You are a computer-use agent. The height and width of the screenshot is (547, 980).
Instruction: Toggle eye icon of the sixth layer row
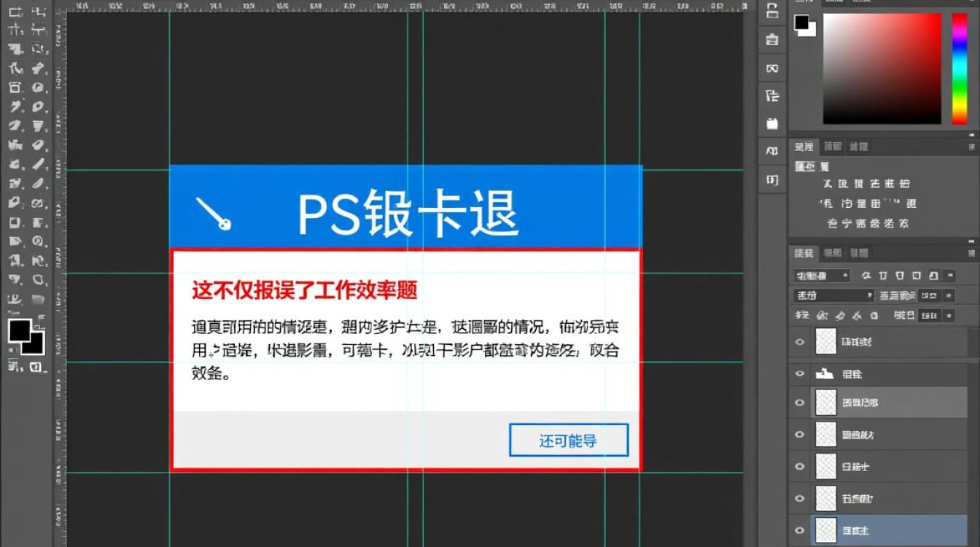coord(801,498)
